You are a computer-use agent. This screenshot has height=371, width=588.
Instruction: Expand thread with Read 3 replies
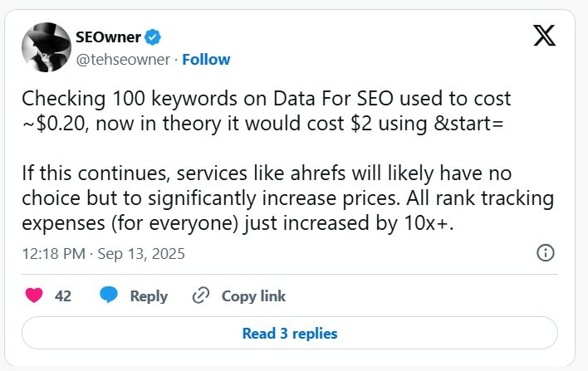click(289, 334)
